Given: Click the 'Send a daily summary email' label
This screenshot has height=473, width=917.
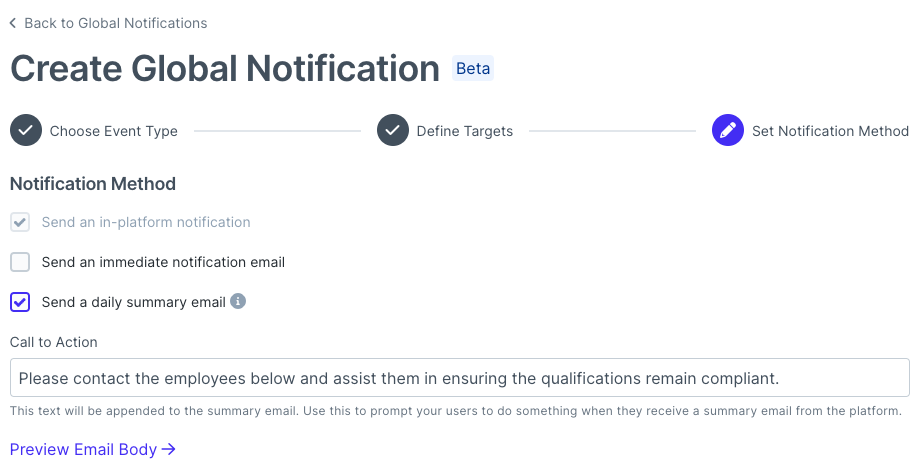Looking at the screenshot, I should coord(133,302).
